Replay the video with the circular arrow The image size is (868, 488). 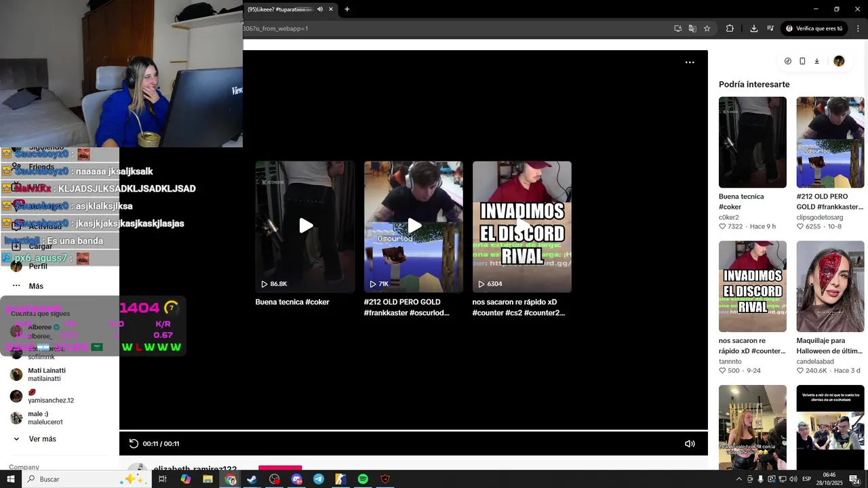click(x=134, y=444)
